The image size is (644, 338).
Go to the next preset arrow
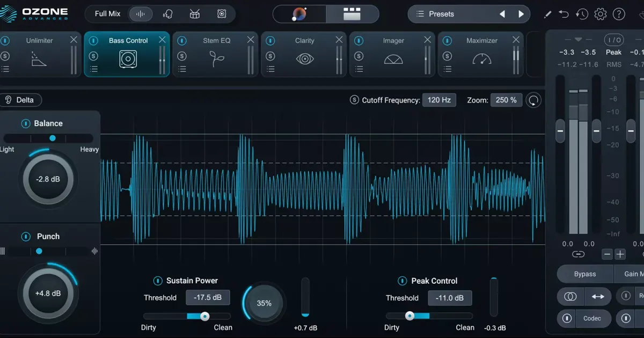(521, 14)
